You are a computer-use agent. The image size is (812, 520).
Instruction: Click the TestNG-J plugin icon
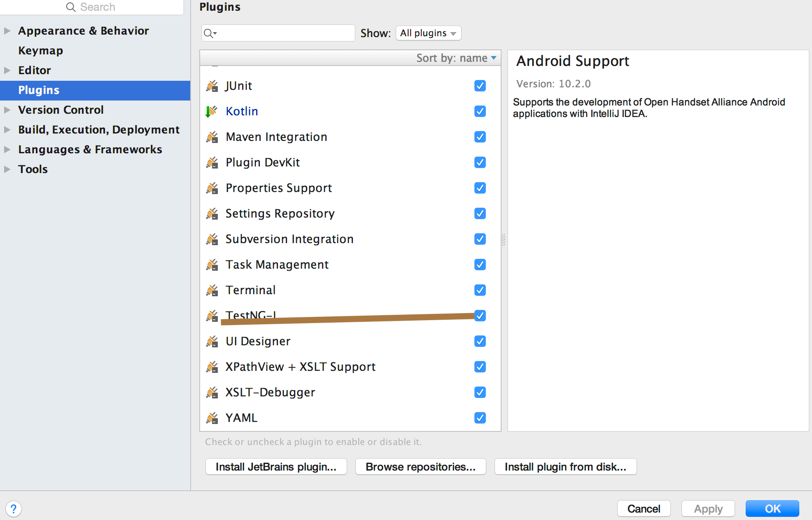(212, 316)
